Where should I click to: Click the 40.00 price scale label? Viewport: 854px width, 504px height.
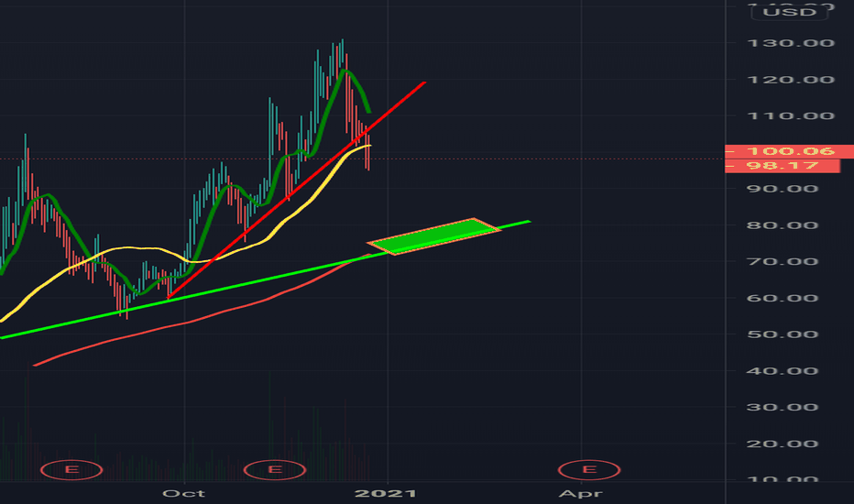[x=783, y=371]
